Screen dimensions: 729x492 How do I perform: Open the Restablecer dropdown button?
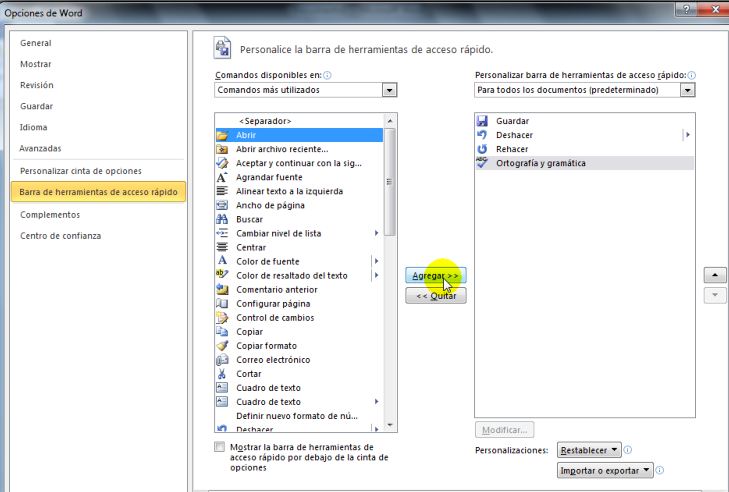coord(589,450)
